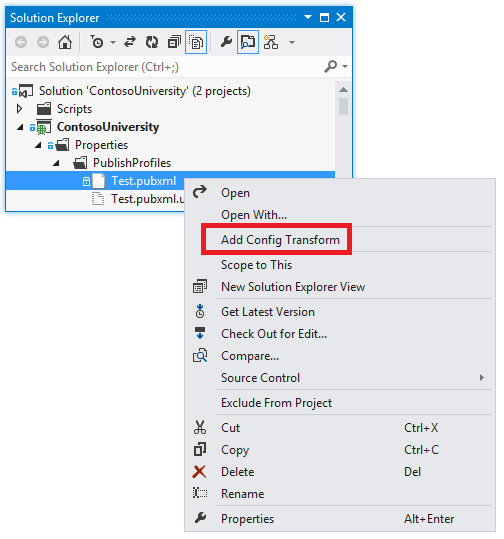
Task: Click the Search Solution Explorer field
Action: [165, 67]
